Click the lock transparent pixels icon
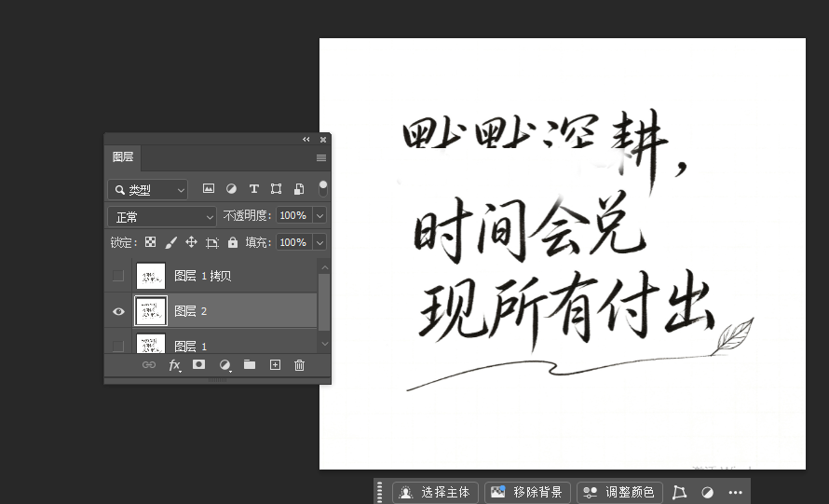829x504 pixels. [151, 242]
